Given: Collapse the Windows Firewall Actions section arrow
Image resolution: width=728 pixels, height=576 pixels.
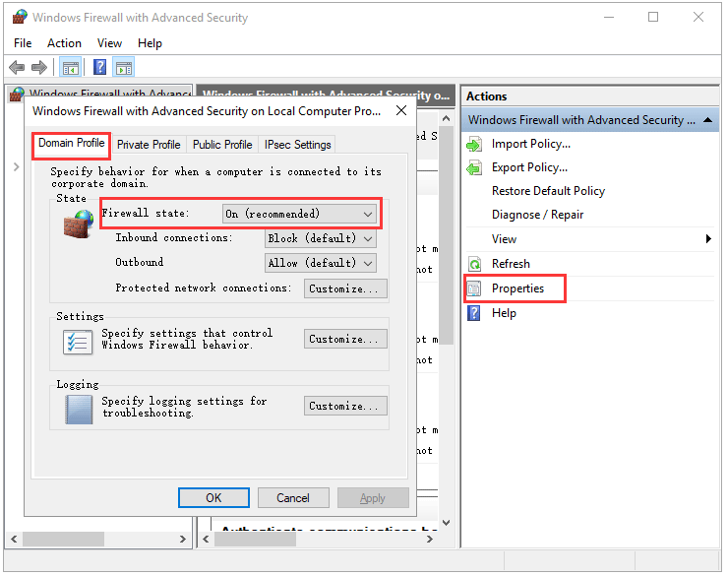Looking at the screenshot, I should [707, 120].
